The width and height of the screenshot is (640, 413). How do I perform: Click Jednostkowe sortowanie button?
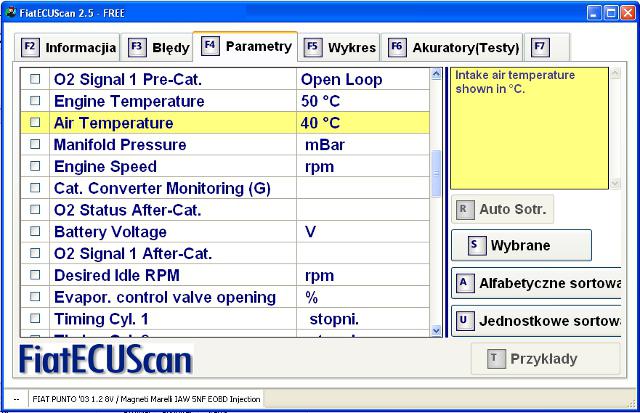[536, 321]
